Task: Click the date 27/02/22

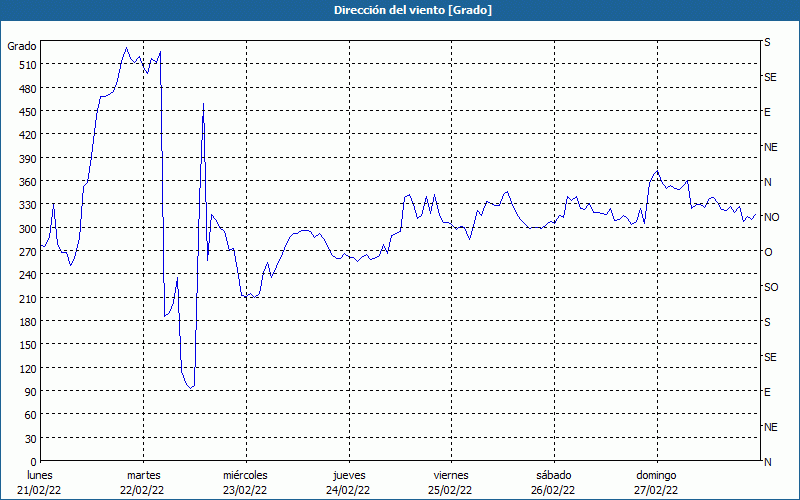Action: 656,490
